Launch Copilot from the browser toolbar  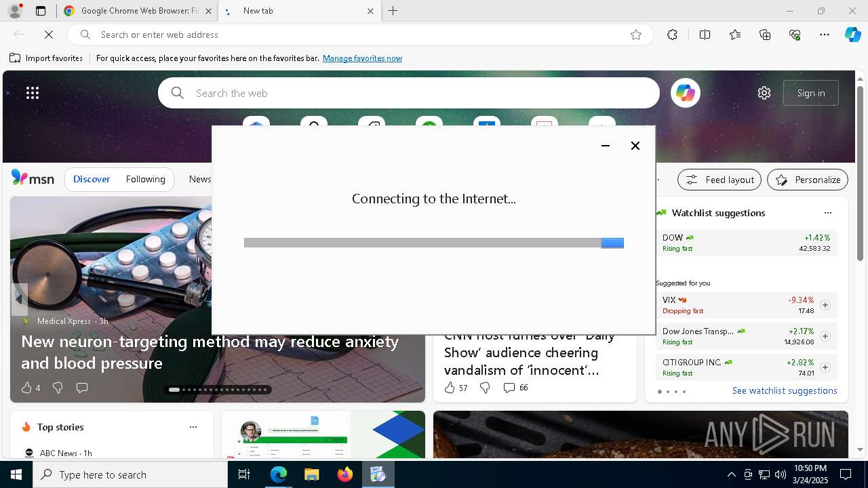point(852,35)
